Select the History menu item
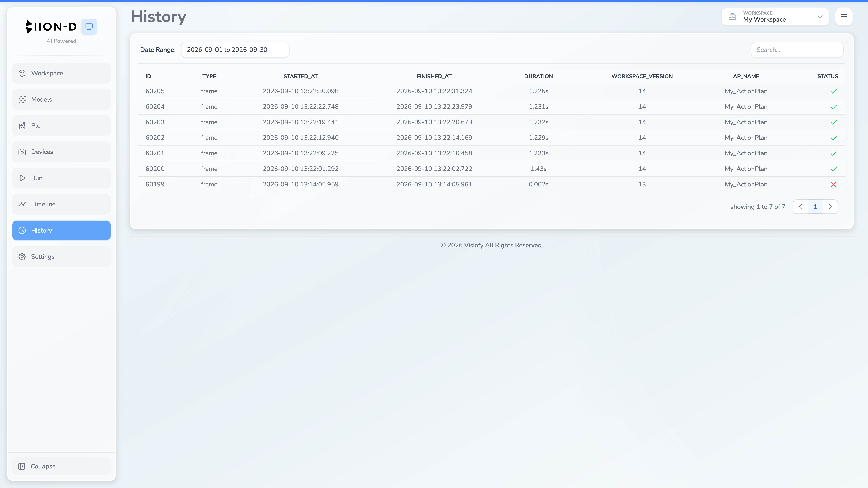This screenshot has width=868, height=488. (61, 230)
